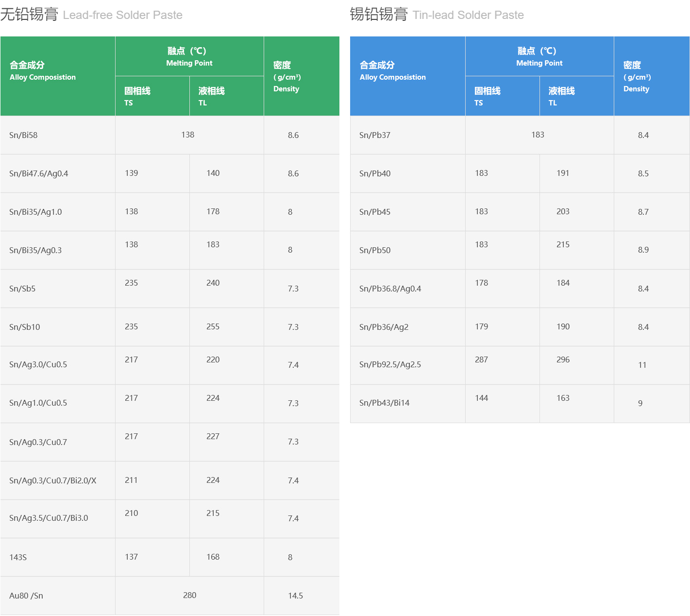
Task: Click the 296 liquidus temperature value
Action: (x=563, y=359)
